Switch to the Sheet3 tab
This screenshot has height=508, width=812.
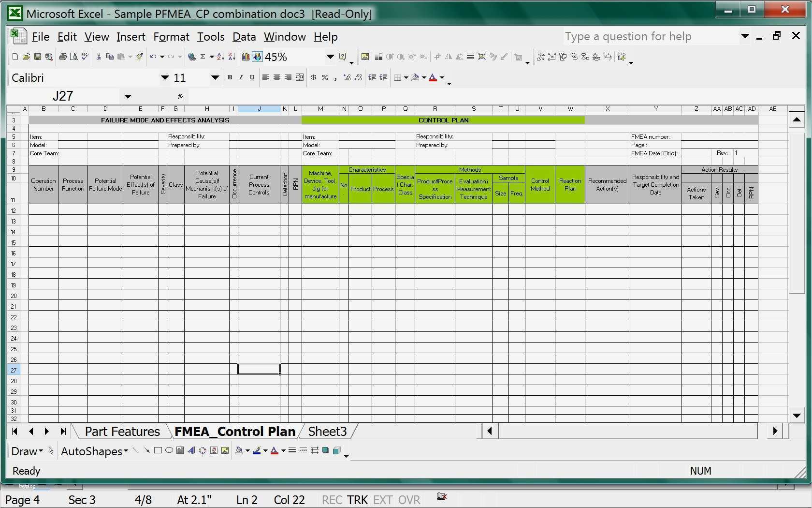(x=327, y=431)
